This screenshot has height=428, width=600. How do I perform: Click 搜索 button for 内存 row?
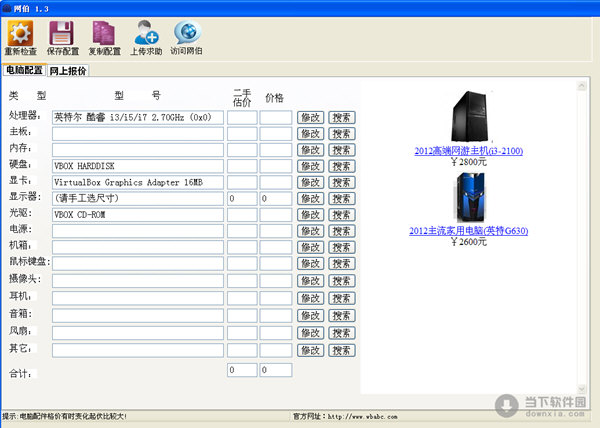[342, 150]
